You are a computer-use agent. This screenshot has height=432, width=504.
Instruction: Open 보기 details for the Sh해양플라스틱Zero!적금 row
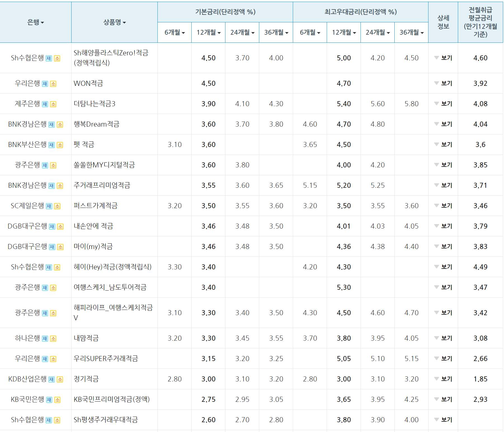point(443,58)
